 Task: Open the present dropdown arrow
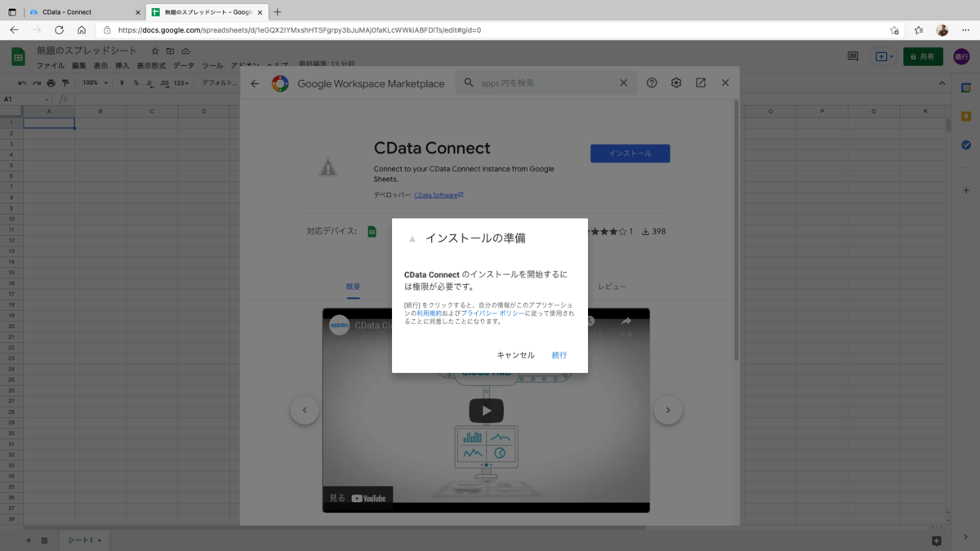pos(892,57)
